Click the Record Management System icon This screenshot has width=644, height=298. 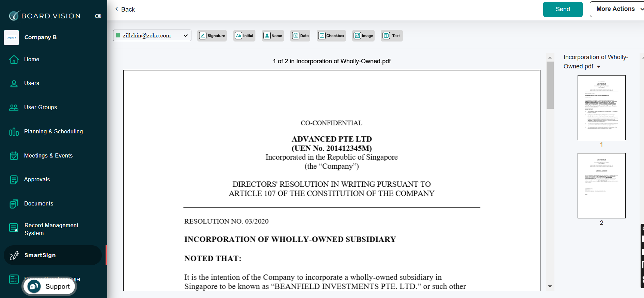click(14, 228)
